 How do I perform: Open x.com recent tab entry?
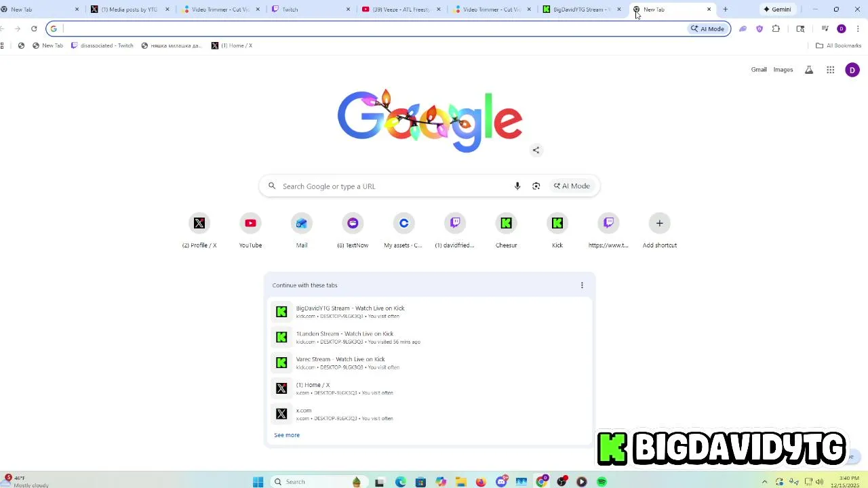click(x=430, y=413)
